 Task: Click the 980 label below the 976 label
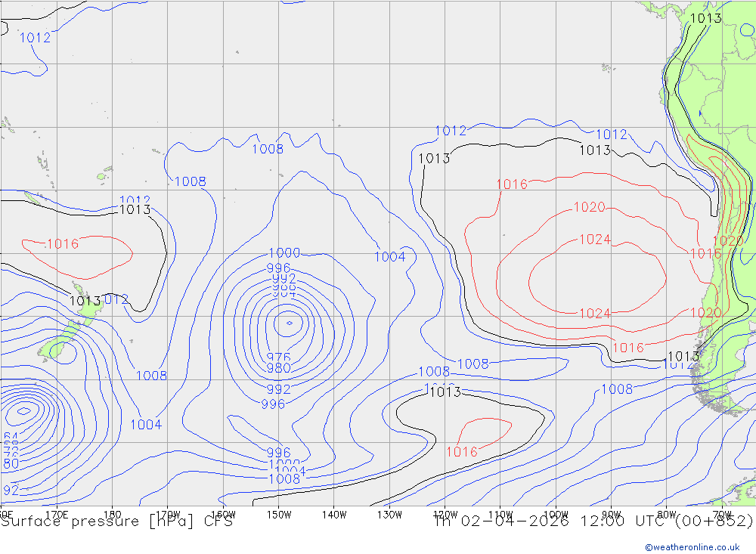279,368
